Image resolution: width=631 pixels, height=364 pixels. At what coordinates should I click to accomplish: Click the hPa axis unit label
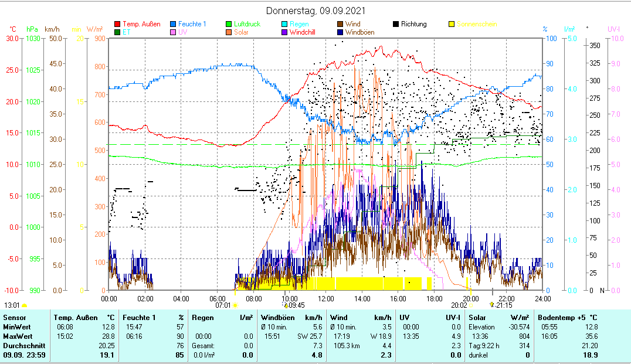pos(32,29)
